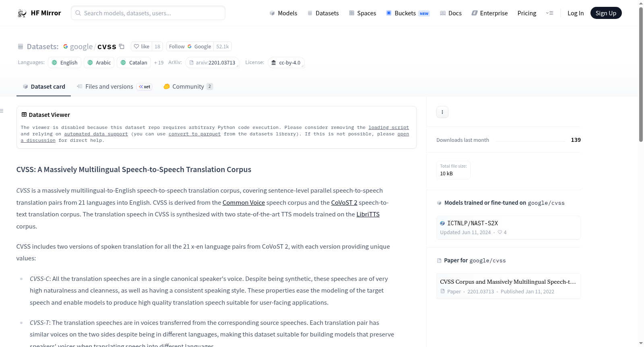Open the Dataset card tab
Image resolution: width=644 pixels, height=347 pixels.
[x=44, y=87]
